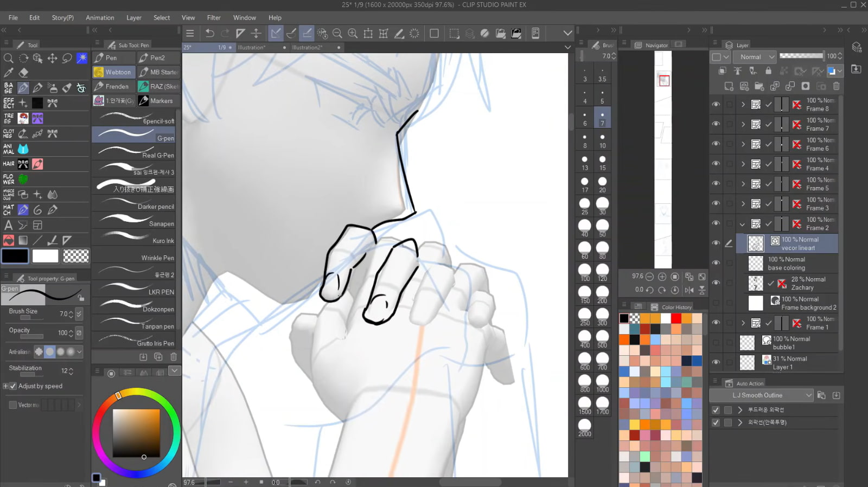Delete sub tool with trash icon
Viewport: 868px width, 487px height.
click(x=174, y=357)
